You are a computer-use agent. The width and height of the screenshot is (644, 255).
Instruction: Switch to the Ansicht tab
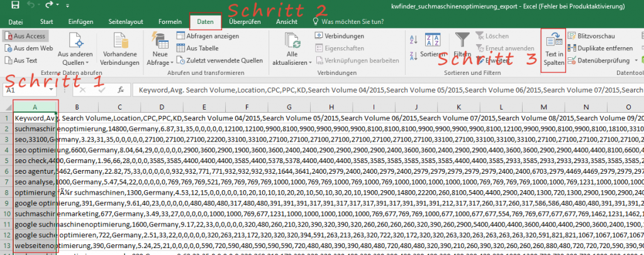pos(287,22)
